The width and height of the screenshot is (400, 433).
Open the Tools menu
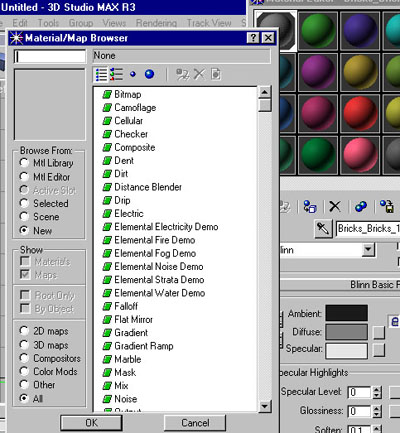click(x=48, y=23)
